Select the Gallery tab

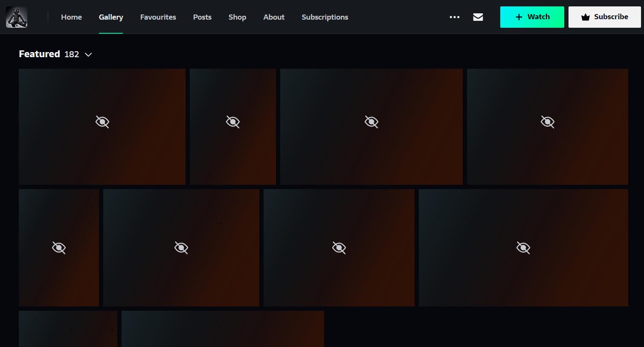(111, 17)
